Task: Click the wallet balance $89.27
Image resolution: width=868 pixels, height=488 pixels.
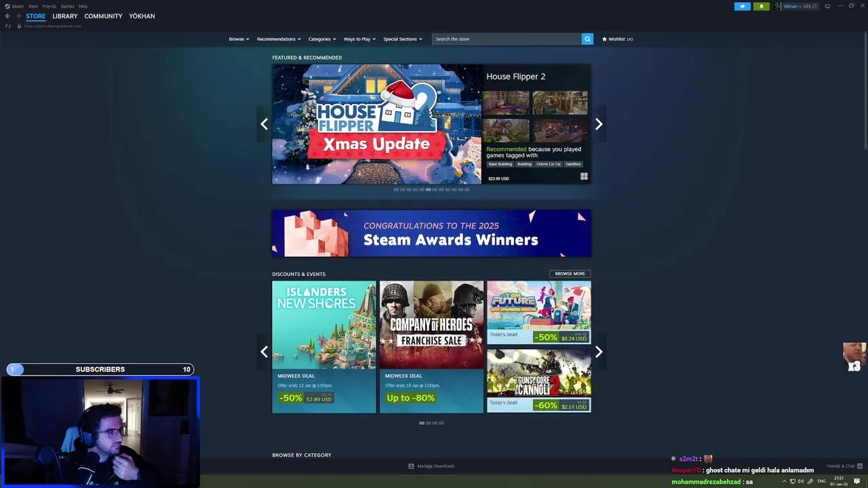Action: point(810,6)
